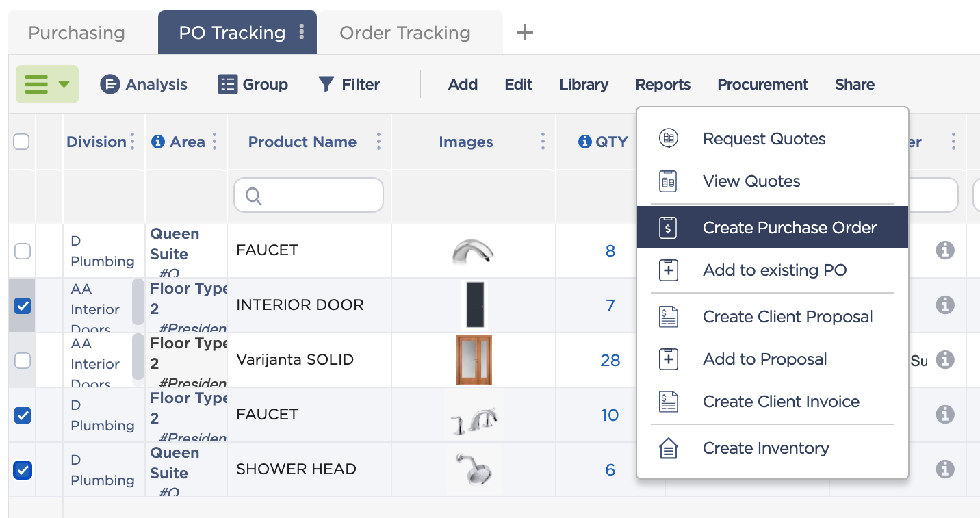
Task: Open PO Tracking tab options dots
Action: pos(302,32)
